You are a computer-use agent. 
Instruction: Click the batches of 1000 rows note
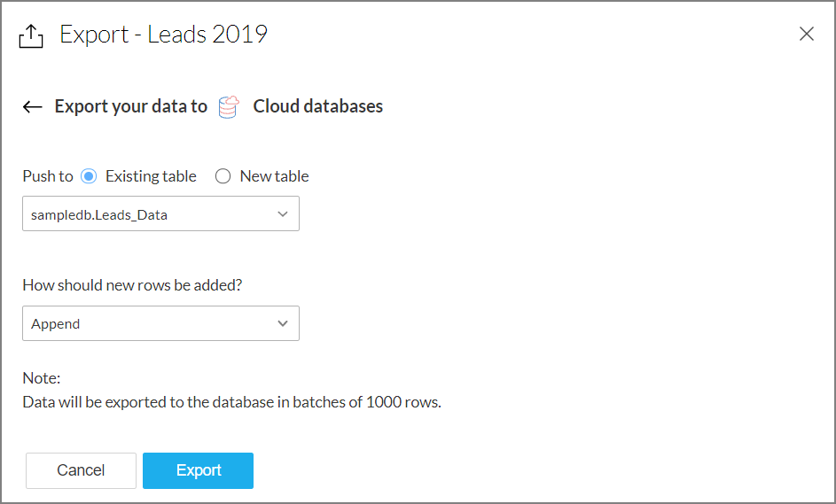(231, 402)
